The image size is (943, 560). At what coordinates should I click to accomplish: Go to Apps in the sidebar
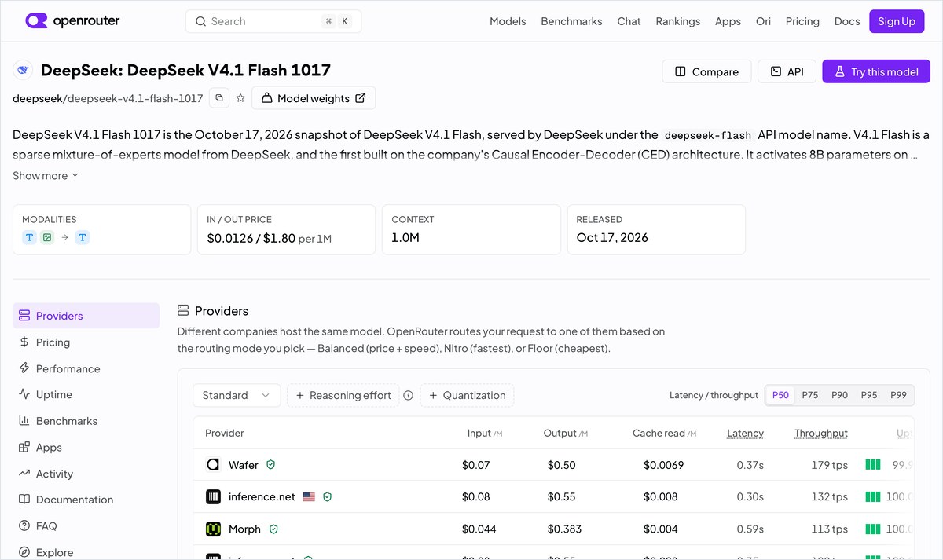[x=86, y=447]
